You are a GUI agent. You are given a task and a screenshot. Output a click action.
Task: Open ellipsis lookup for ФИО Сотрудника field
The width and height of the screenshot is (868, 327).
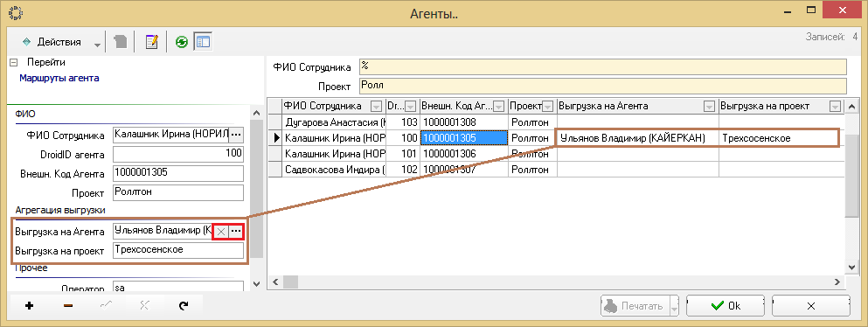pyautogui.click(x=236, y=135)
